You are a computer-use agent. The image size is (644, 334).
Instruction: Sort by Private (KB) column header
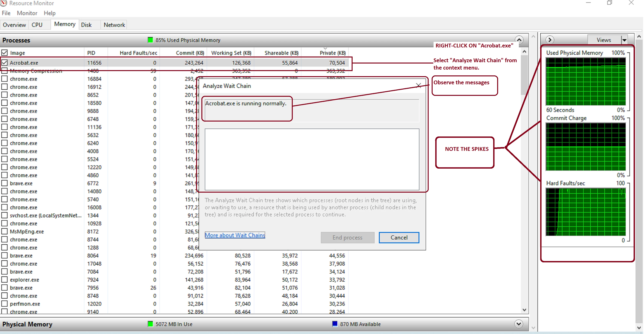click(x=332, y=53)
